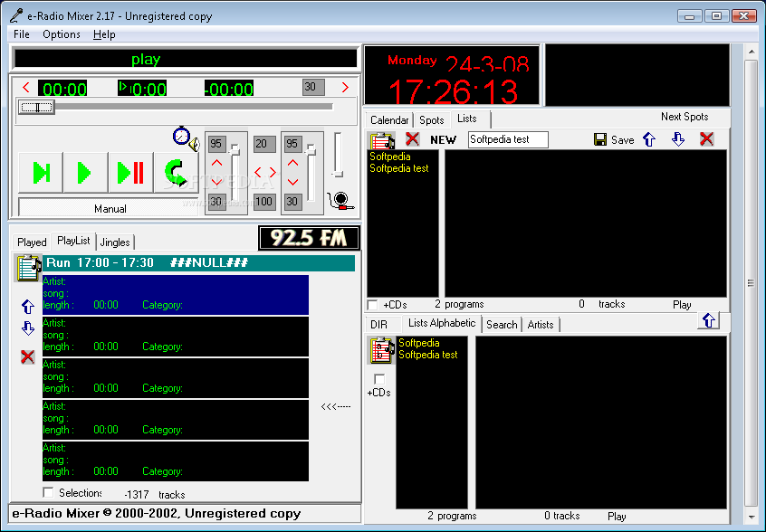Click Play label in the Lists panel

pyautogui.click(x=682, y=305)
